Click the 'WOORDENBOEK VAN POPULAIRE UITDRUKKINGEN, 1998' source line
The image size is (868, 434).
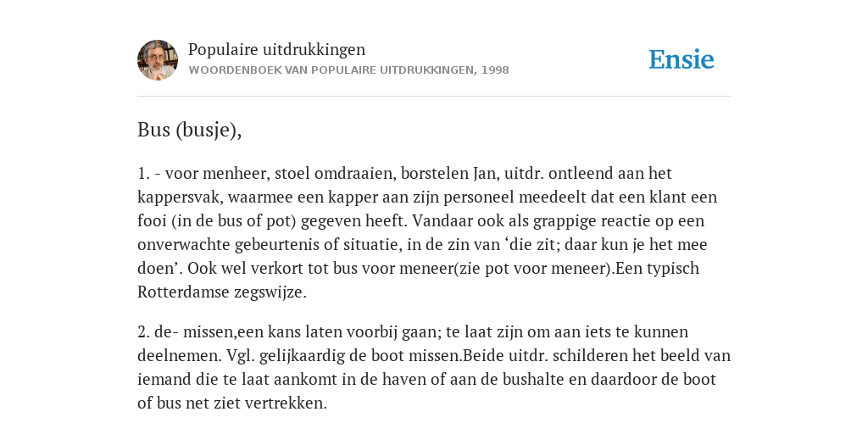[348, 70]
